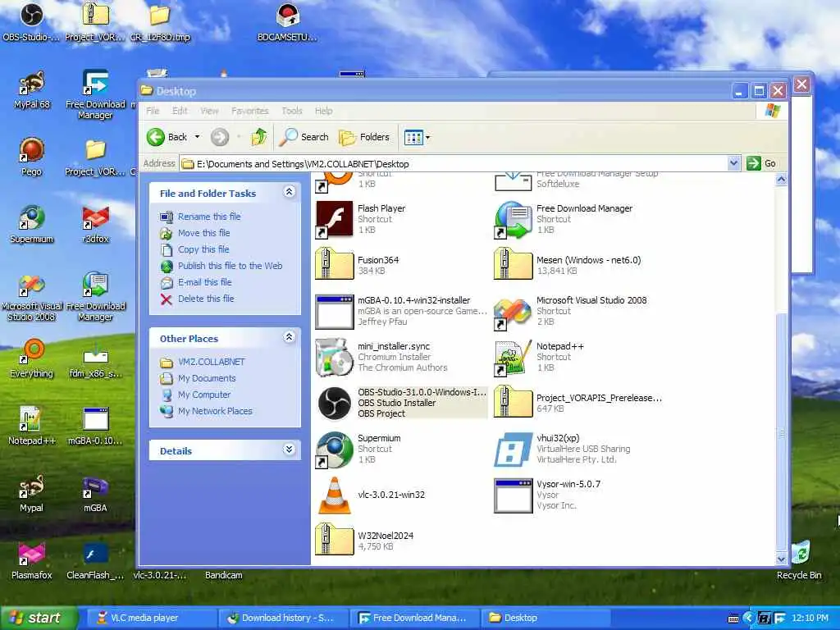Switch to Download history taskbar button

click(283, 618)
